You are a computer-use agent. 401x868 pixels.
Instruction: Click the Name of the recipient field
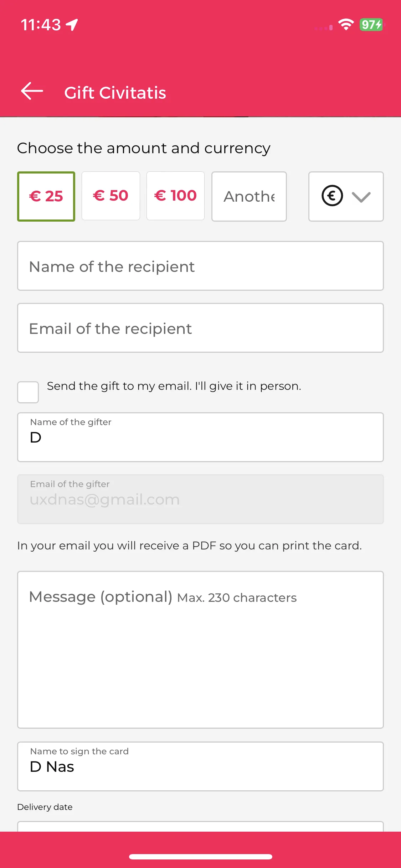(x=200, y=266)
